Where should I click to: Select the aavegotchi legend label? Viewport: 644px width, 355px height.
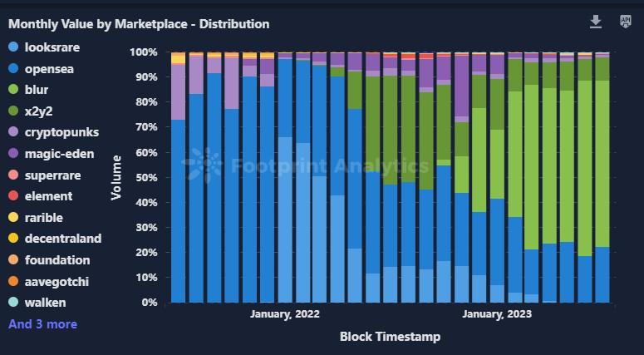57,281
